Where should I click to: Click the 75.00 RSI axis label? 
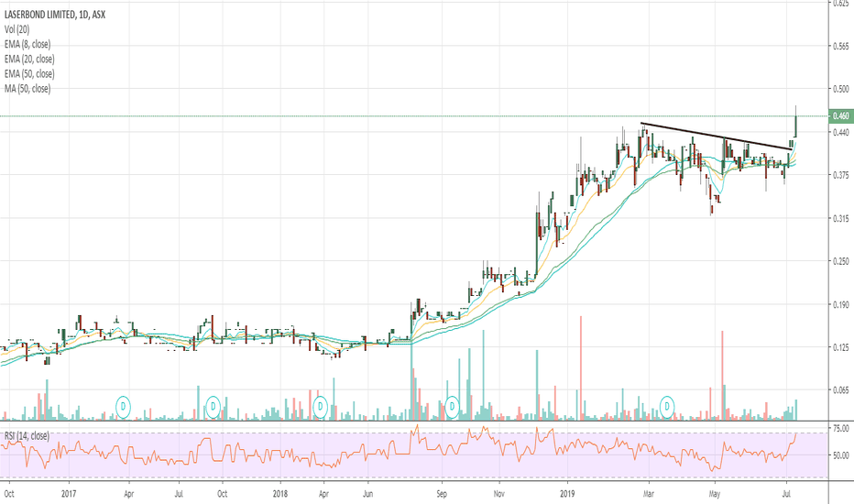[x=841, y=428]
